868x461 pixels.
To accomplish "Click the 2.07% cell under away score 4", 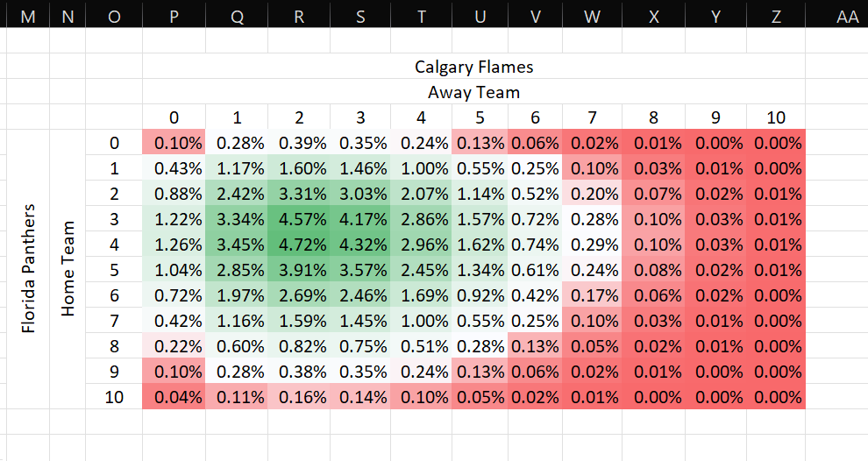I will point(421,194).
